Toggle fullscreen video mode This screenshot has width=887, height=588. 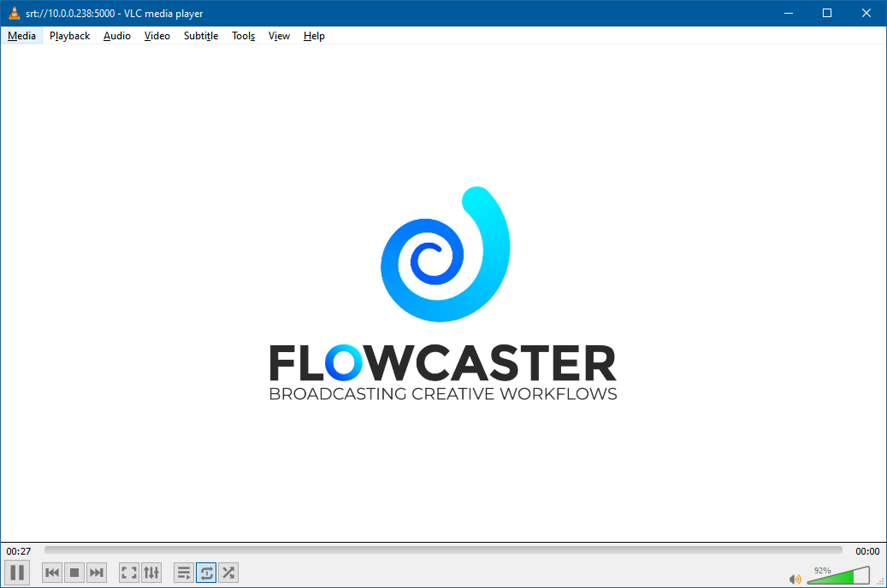[129, 573]
